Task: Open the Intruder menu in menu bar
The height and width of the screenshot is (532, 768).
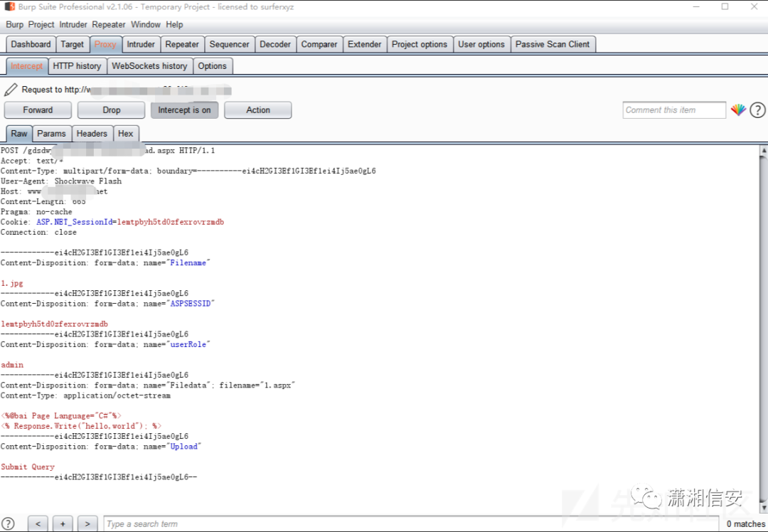Action: 73,24
